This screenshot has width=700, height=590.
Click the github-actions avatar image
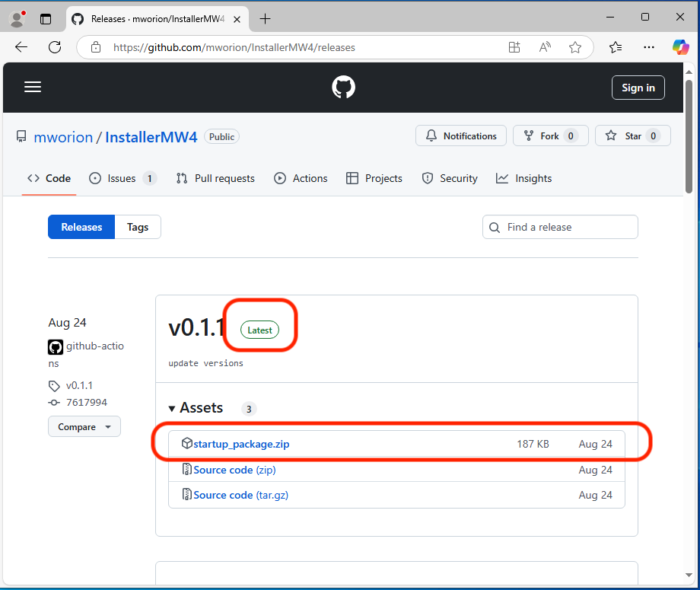[56, 346]
